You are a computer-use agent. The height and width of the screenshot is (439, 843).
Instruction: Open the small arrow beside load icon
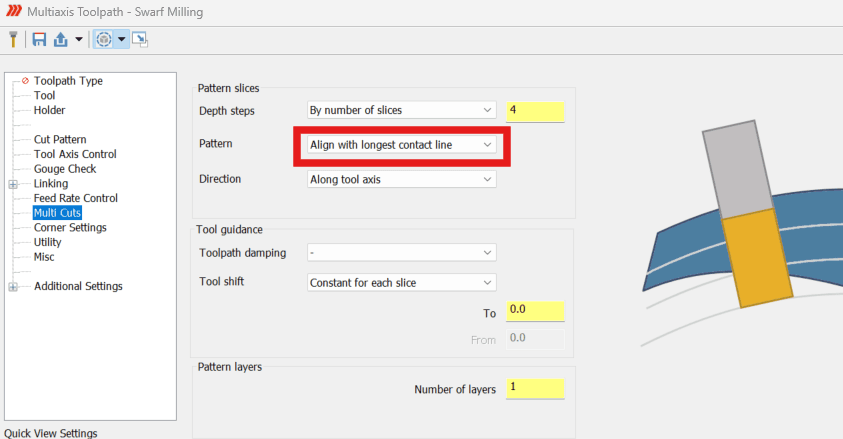(78, 39)
